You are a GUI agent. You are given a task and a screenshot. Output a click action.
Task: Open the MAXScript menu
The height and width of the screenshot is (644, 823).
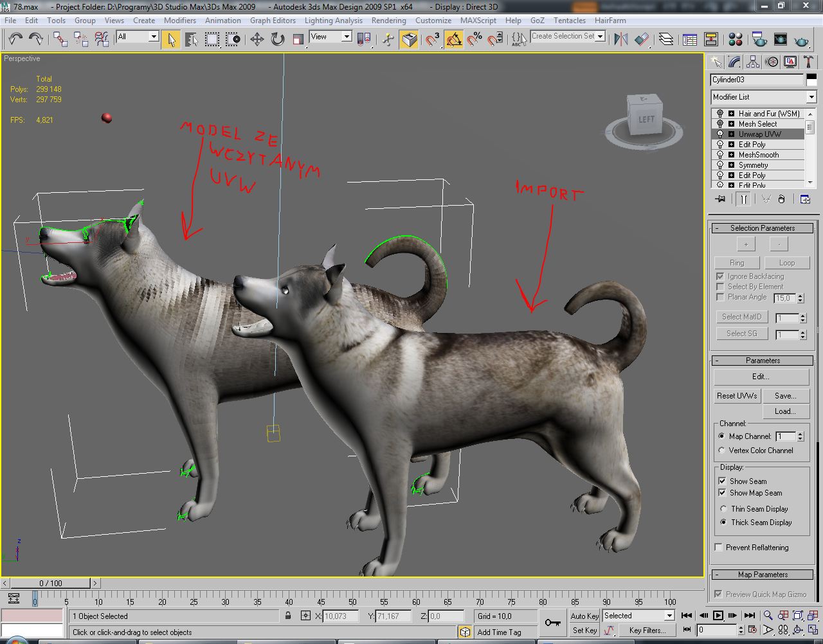pos(478,21)
